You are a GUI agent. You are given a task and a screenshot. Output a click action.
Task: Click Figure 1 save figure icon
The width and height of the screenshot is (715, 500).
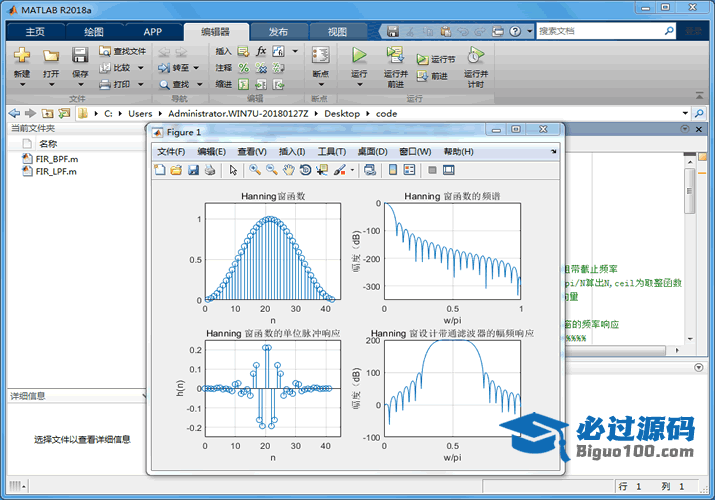pos(193,170)
